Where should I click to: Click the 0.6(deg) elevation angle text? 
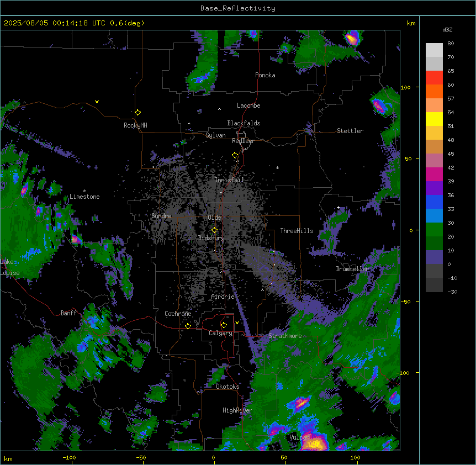[127, 23]
